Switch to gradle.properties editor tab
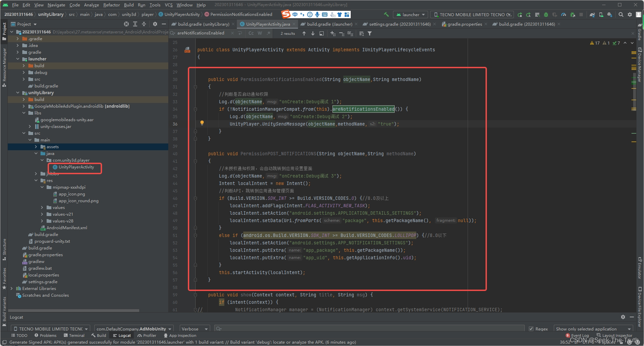644x346 pixels. click(464, 24)
